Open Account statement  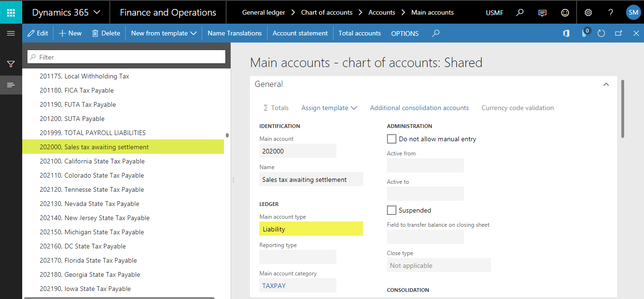[x=300, y=33]
